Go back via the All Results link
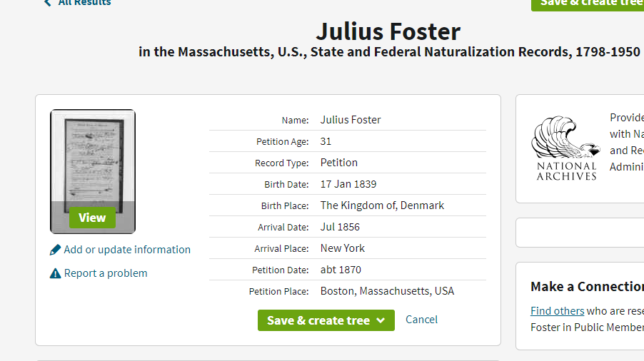Image resolution: width=644 pixels, height=361 pixels. [x=84, y=3]
